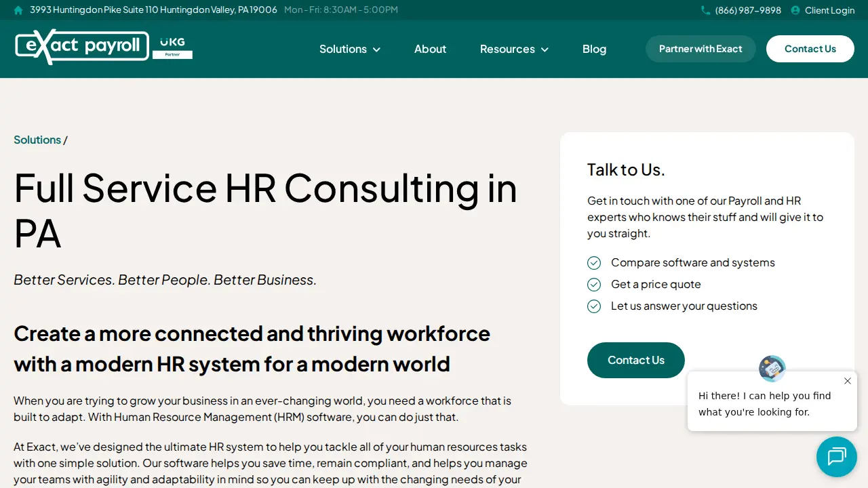Click the checkmark beside Get a price quote
Viewport: 868px width, 488px height.
[x=594, y=285]
